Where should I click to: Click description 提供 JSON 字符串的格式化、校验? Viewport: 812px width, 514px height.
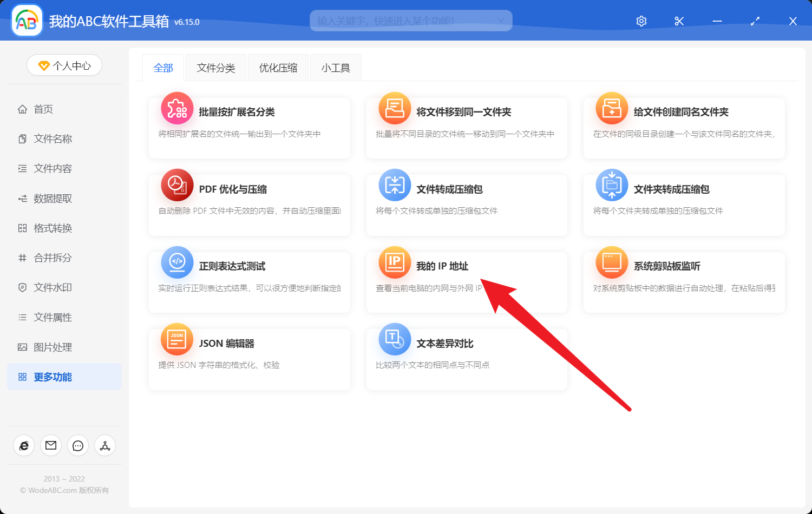coord(219,365)
